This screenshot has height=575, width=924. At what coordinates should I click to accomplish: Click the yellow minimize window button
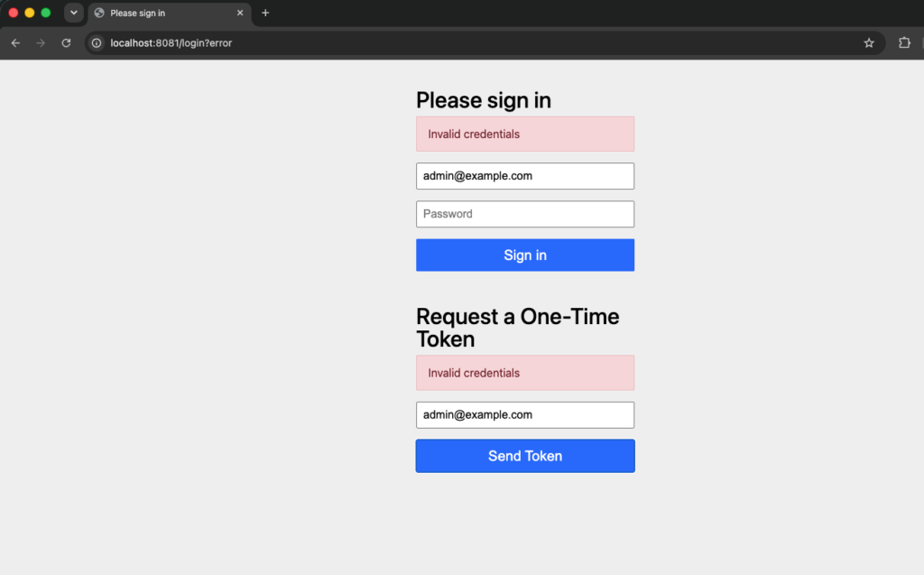point(30,13)
